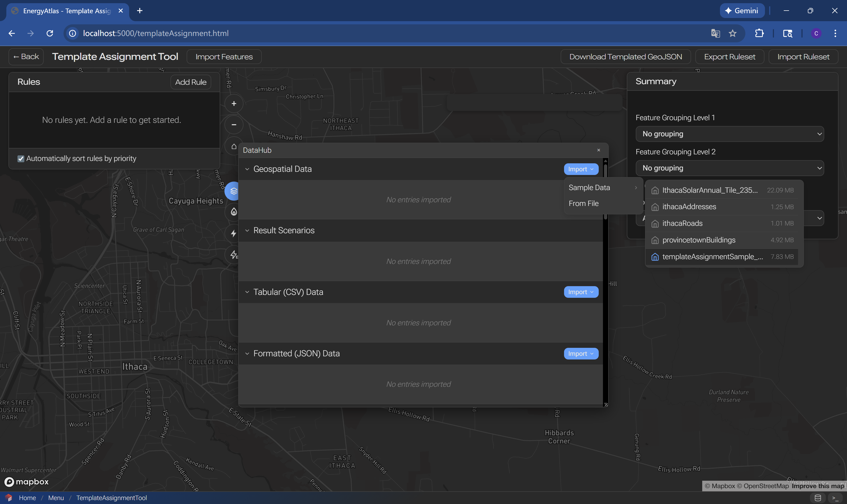The image size is (847, 504).
Task: Click the solid lightning bolt map icon
Action: [234, 233]
